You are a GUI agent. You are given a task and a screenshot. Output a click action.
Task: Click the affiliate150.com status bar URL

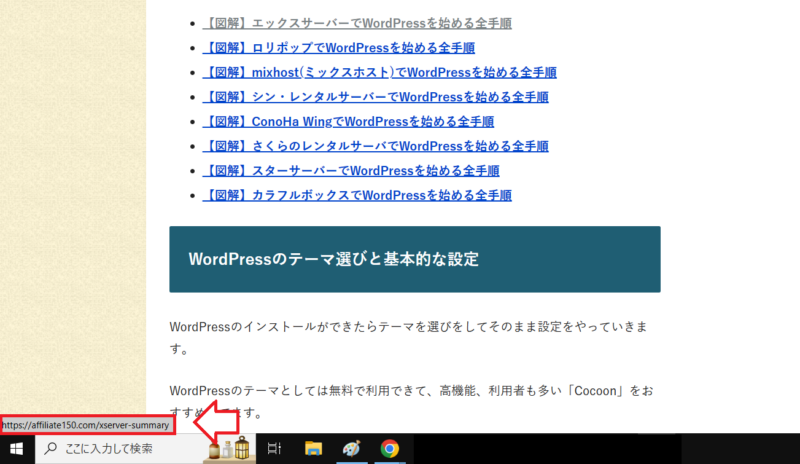pos(86,425)
